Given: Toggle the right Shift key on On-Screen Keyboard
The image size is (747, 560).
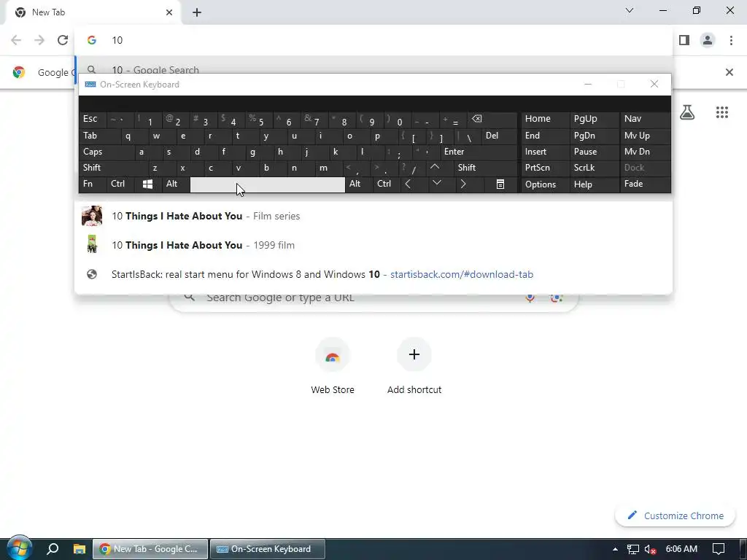Looking at the screenshot, I should click(x=485, y=168).
